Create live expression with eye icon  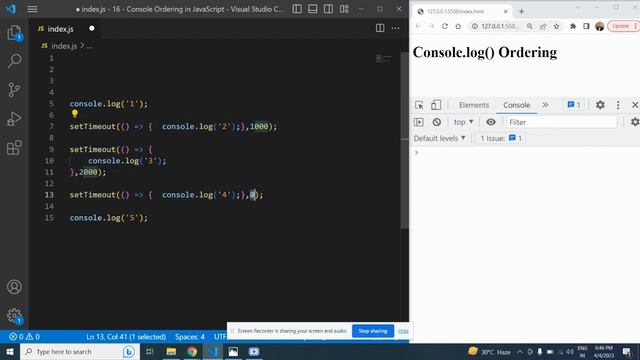click(491, 122)
